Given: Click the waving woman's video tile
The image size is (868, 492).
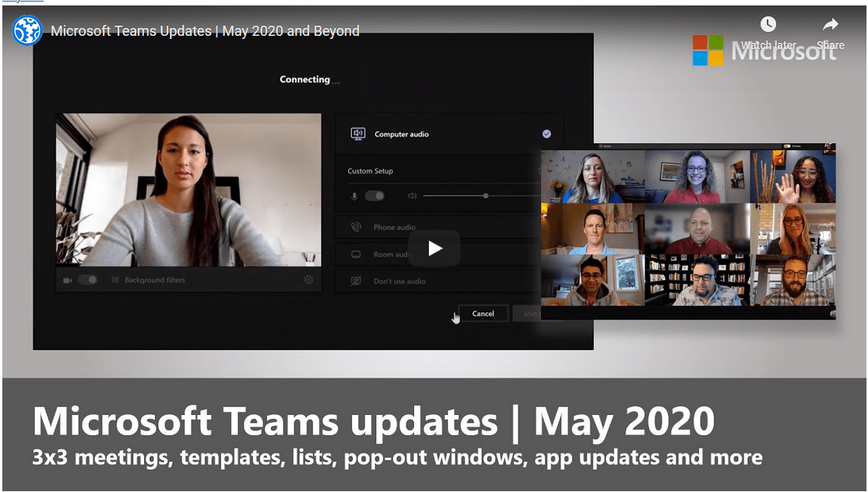Looking at the screenshot, I should pos(792,177).
